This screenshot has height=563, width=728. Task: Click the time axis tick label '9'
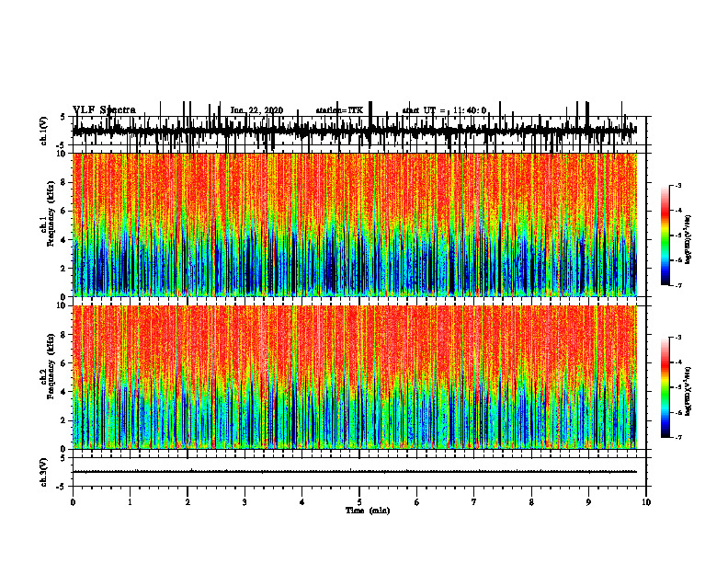pyautogui.click(x=588, y=502)
